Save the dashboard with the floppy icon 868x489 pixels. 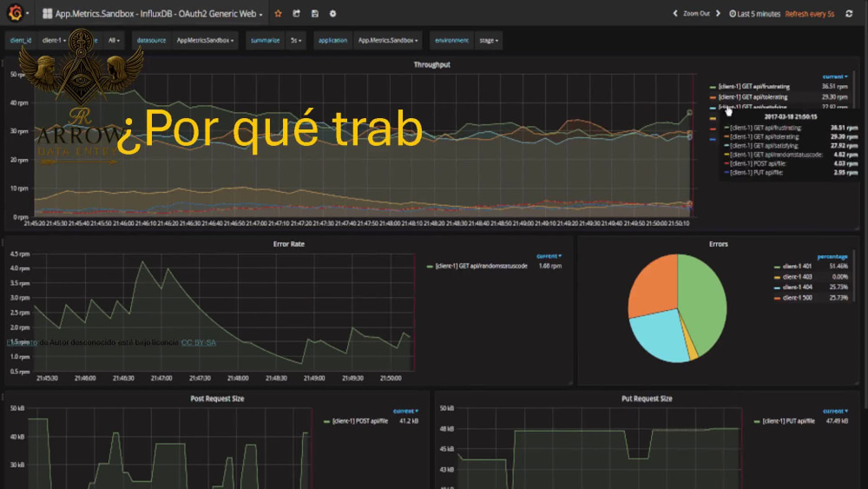pos(314,13)
